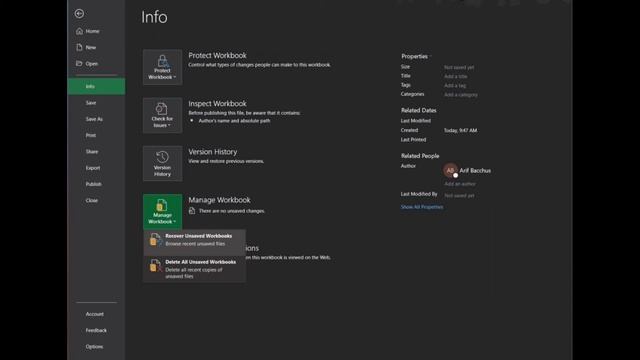Click the Add a category field
Viewport: 640px width, 360px height.
click(460, 95)
